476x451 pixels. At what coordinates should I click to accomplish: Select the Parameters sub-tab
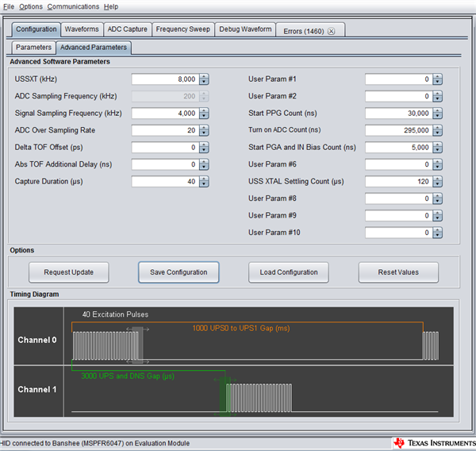(x=33, y=48)
